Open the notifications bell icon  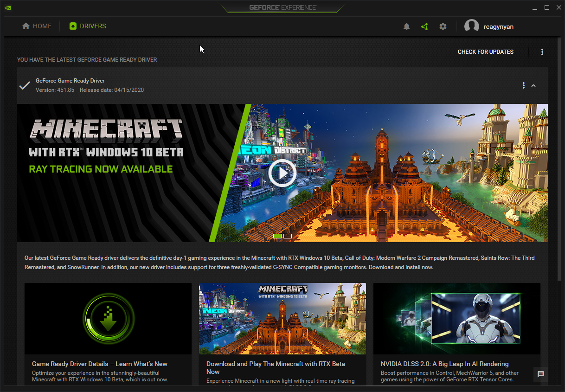click(x=406, y=26)
